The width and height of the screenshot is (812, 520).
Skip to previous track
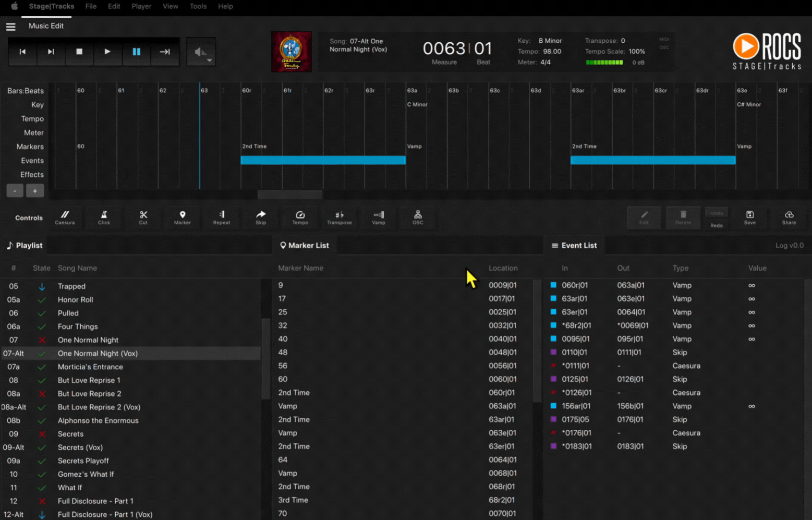[22, 52]
